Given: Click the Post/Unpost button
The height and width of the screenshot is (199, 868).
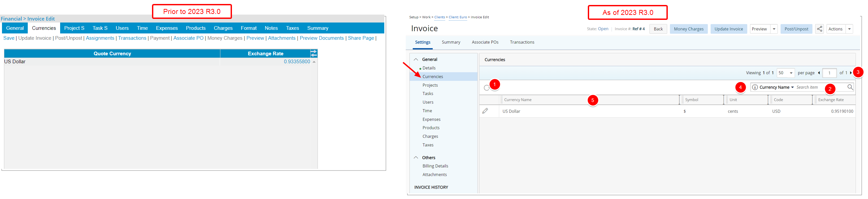Looking at the screenshot, I should coord(796,29).
